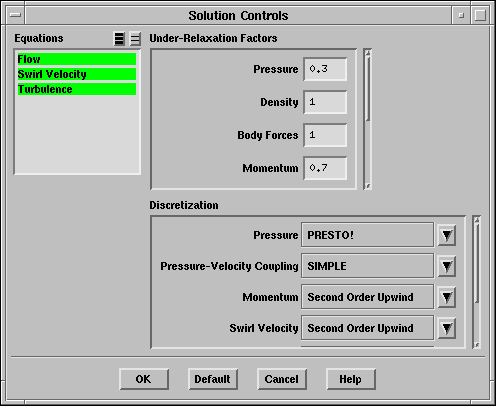Open Pressure-Velocity Coupling dropdown arrow
The image size is (496, 406).
pos(447,266)
